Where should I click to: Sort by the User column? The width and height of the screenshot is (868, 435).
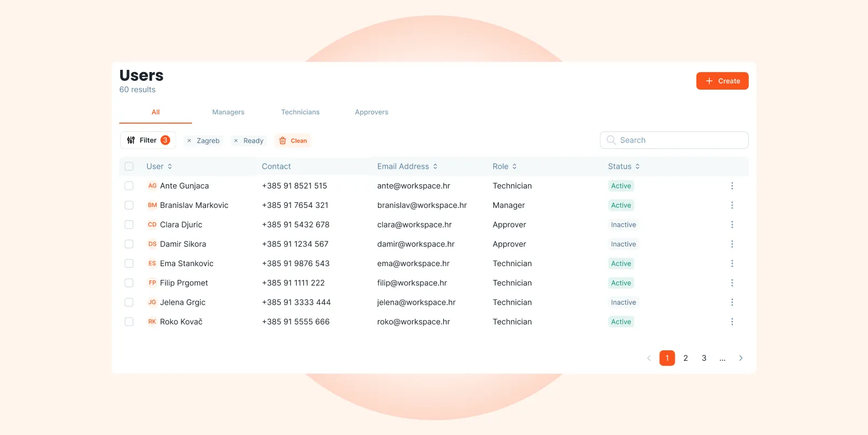click(159, 166)
